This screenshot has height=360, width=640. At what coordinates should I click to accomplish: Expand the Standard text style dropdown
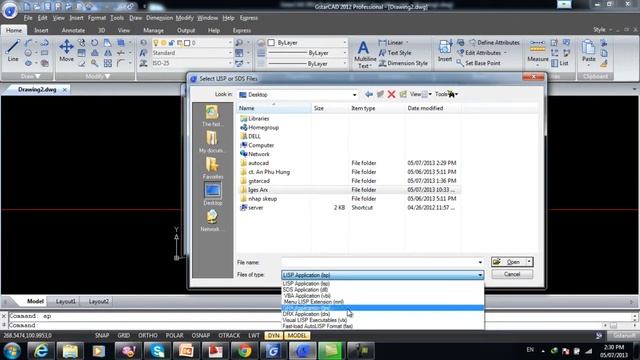[x=229, y=53]
